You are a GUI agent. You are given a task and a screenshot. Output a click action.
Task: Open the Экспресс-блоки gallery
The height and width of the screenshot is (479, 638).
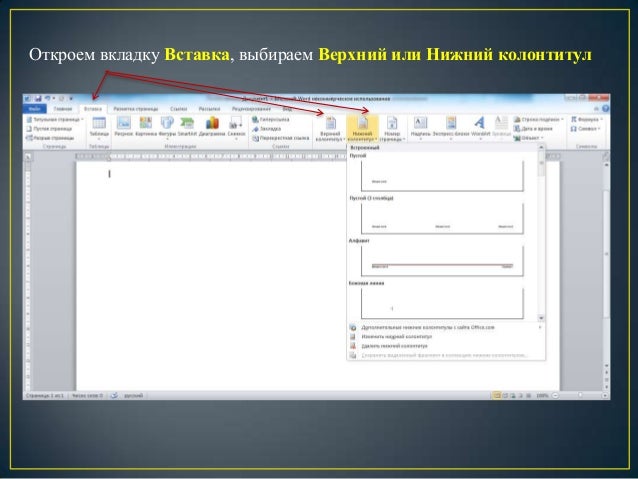(451, 127)
